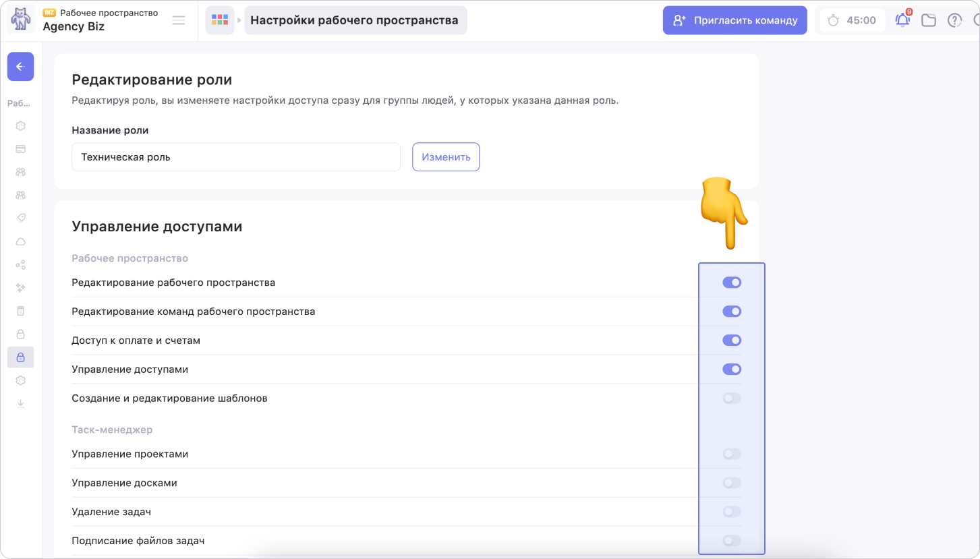Click Настройки рабочего пространства breadcrumb
The height and width of the screenshot is (559, 980).
click(x=354, y=20)
